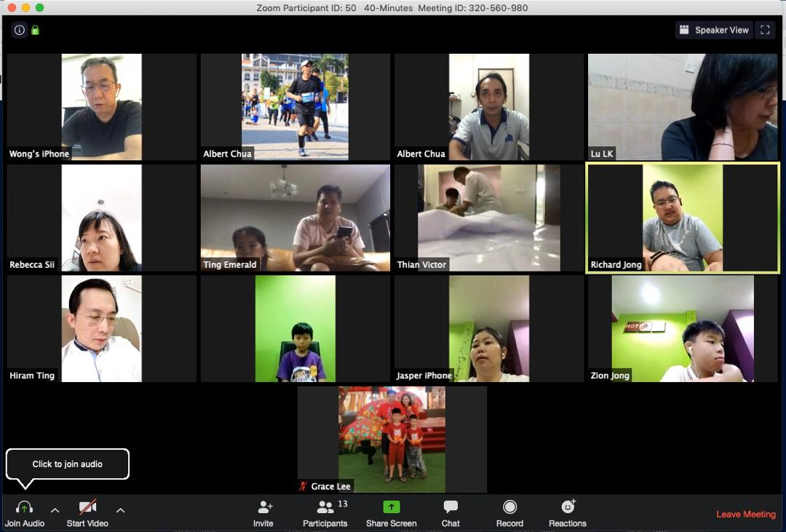The height and width of the screenshot is (532, 786).
Task: Toggle Start Video camera on
Action: click(x=87, y=507)
